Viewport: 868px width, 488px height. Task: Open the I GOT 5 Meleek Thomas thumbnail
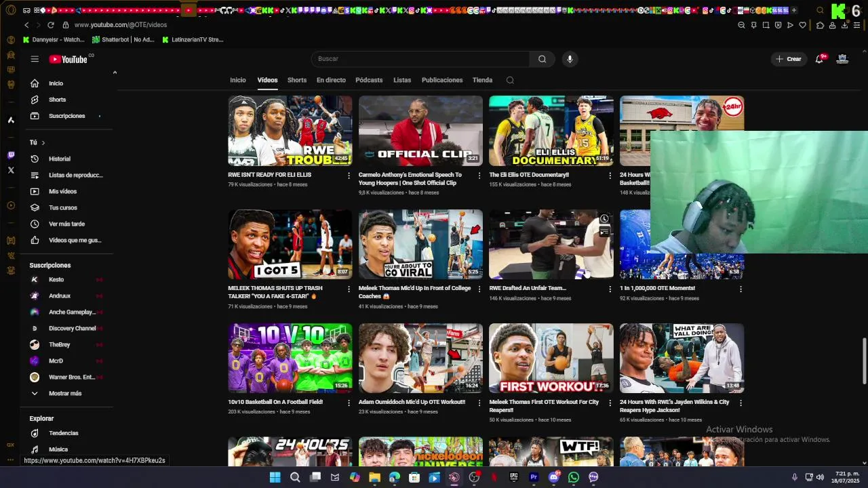click(x=290, y=244)
